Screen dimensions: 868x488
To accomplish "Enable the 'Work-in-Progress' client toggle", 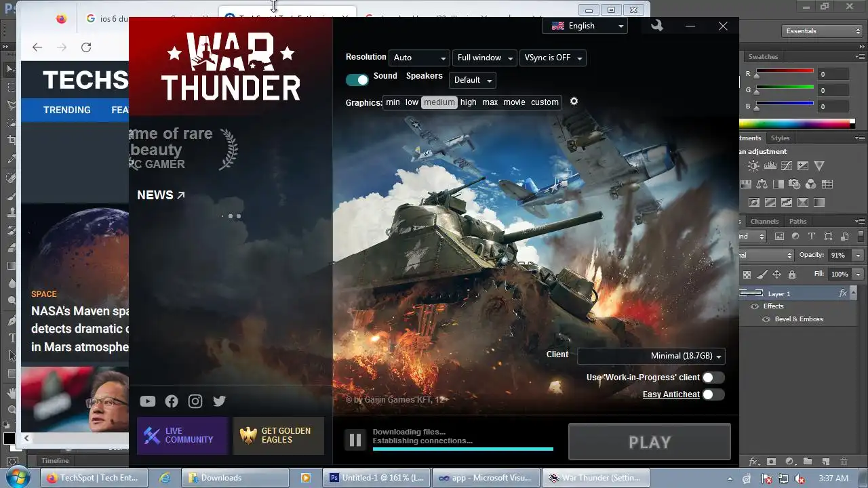I will pyautogui.click(x=713, y=378).
